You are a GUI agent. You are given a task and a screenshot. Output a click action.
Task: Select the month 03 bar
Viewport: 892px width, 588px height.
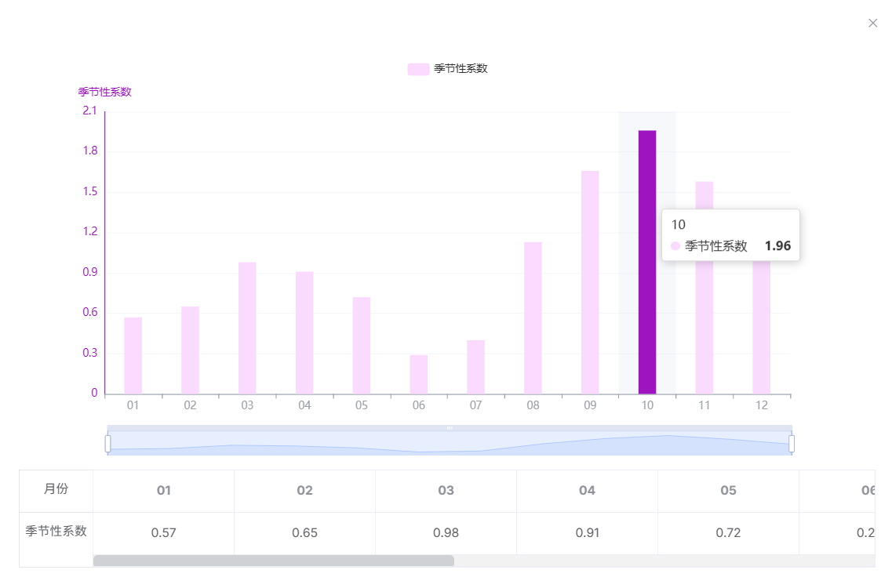pos(247,328)
